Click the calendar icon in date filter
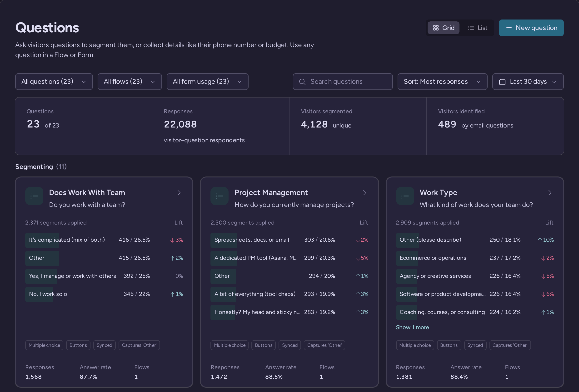Viewport: 579px width, 392px height. 502,82
